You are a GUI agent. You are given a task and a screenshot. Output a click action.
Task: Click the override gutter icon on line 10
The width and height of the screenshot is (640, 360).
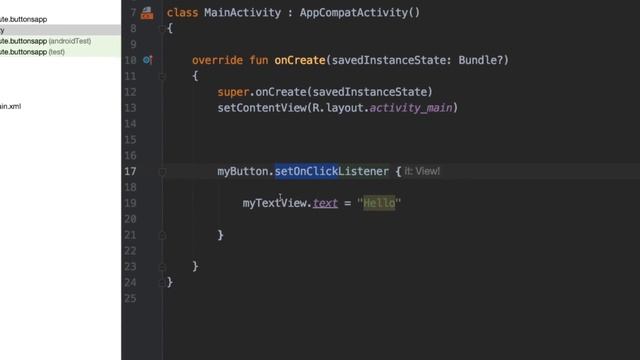click(148, 60)
